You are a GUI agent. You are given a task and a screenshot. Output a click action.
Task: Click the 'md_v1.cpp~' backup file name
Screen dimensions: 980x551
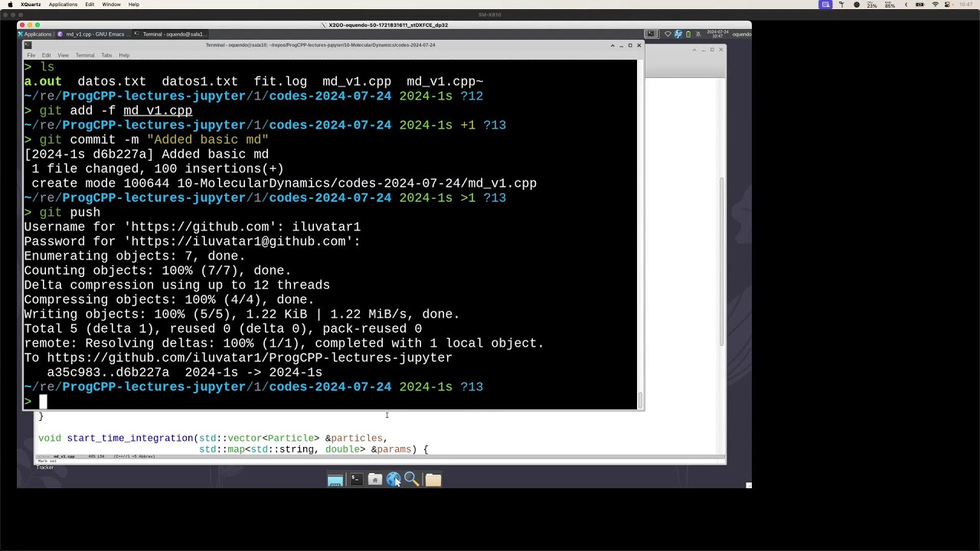[445, 82]
